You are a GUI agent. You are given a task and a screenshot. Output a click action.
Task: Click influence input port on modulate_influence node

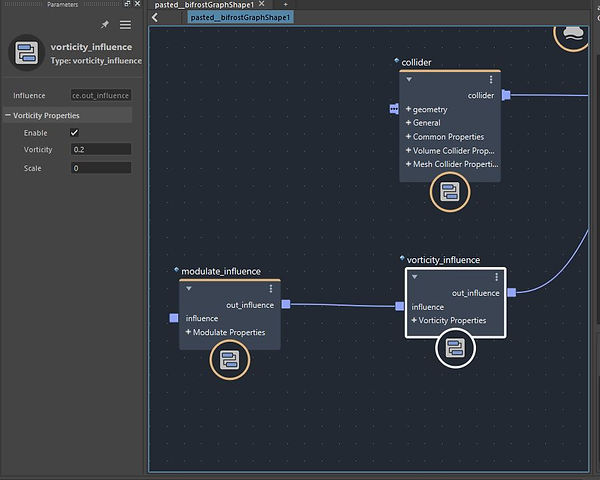174,318
